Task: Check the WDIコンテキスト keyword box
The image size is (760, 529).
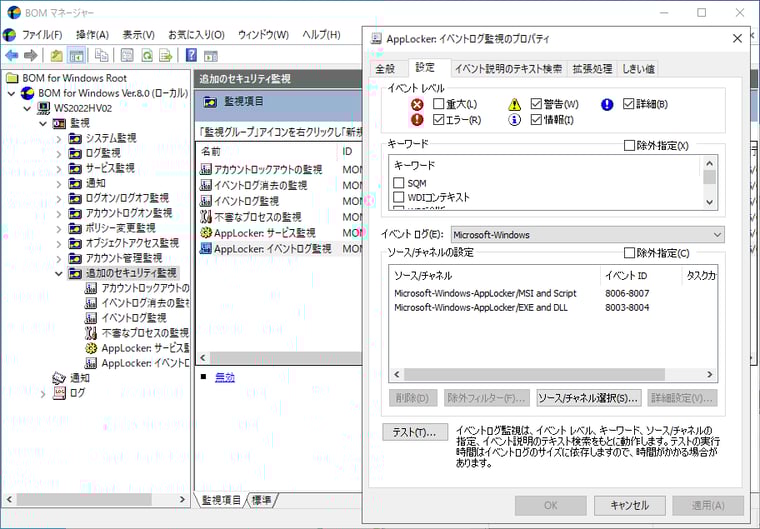Action: [398, 197]
